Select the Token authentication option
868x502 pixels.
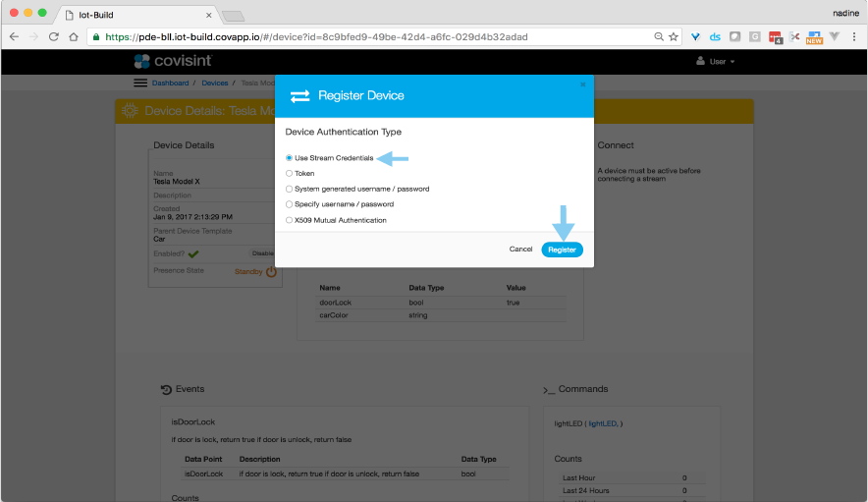tap(289, 173)
